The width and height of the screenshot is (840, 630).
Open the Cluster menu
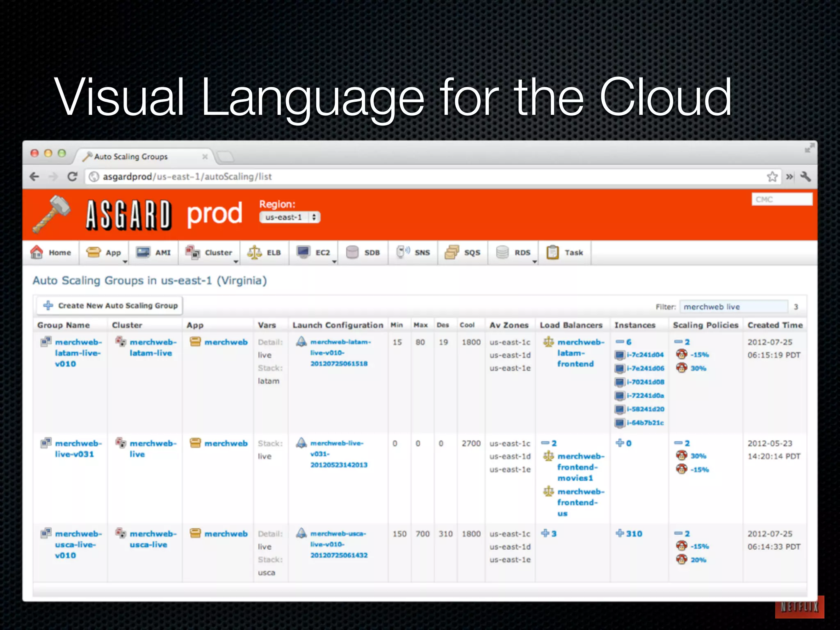coord(209,253)
